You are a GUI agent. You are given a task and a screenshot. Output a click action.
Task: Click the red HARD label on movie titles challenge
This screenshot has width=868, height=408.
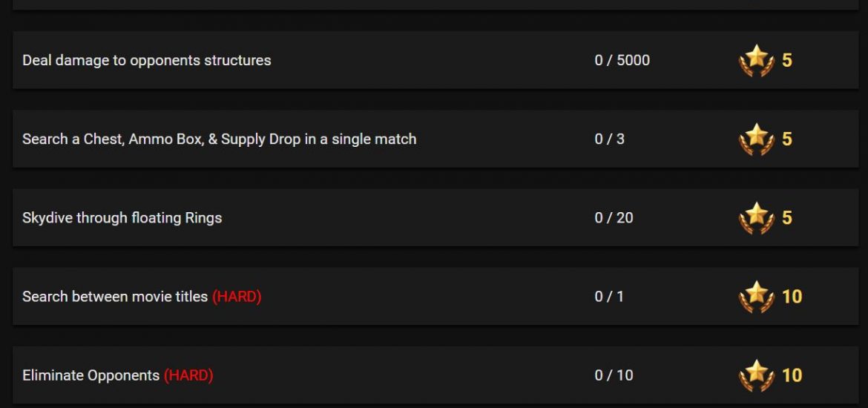tap(237, 297)
